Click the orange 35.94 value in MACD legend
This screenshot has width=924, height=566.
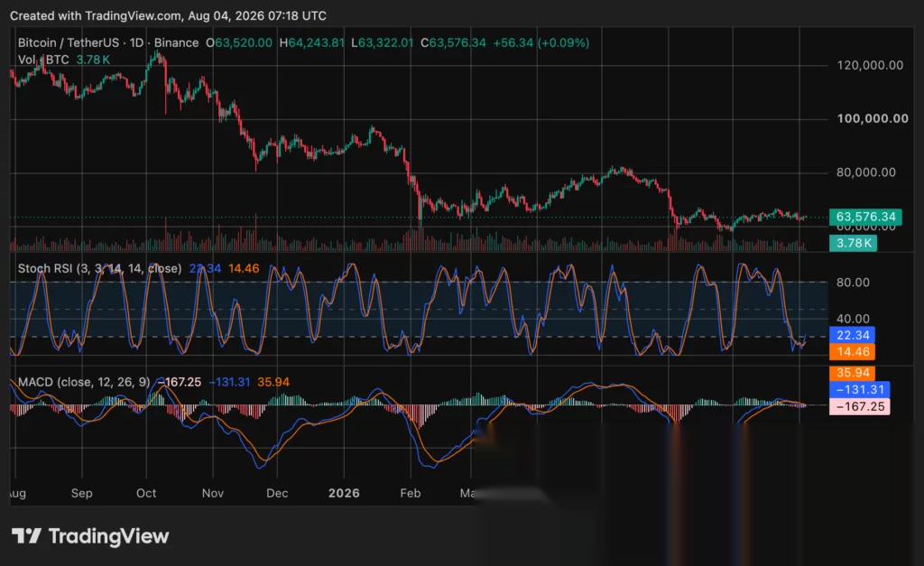pyautogui.click(x=273, y=382)
